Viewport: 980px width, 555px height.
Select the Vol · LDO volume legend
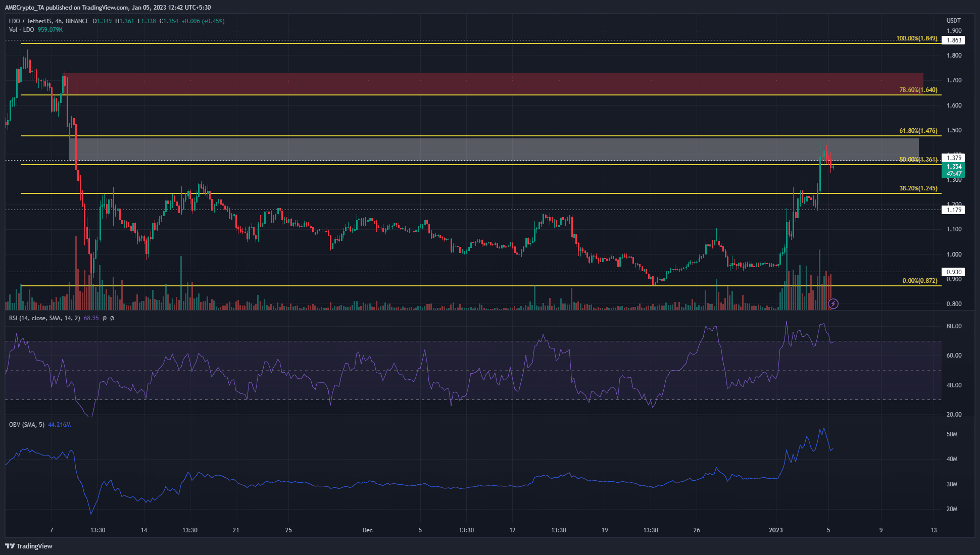(22, 30)
